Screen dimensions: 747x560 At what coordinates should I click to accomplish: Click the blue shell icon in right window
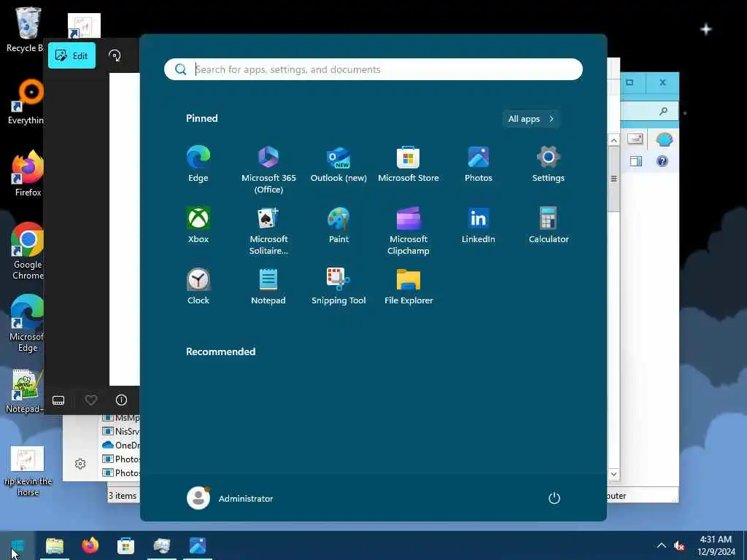[x=664, y=139]
